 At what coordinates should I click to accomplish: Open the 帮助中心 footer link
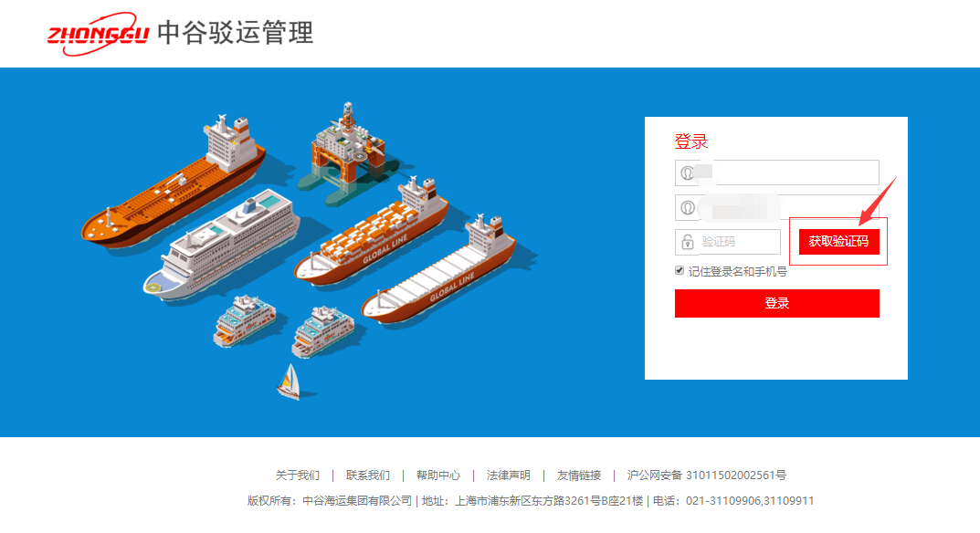438,476
